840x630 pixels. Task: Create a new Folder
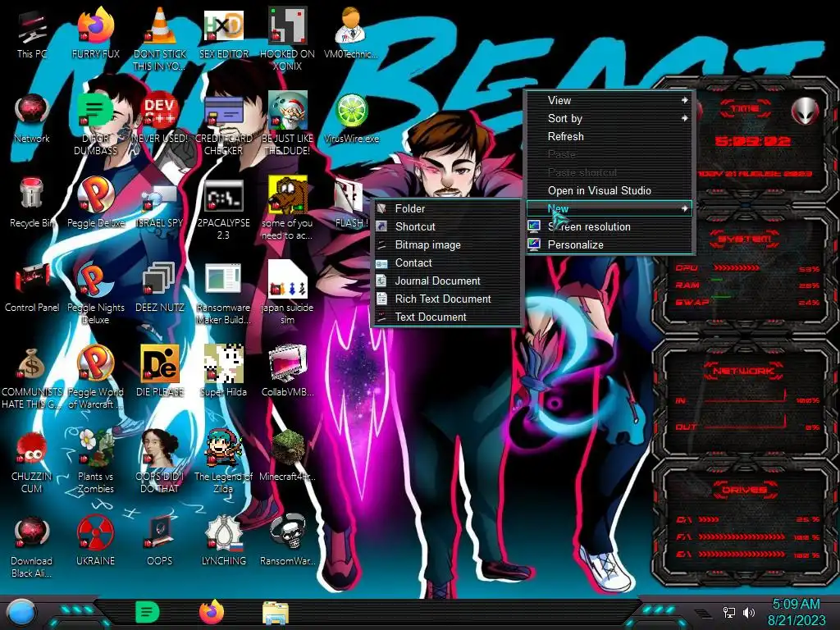coord(446,209)
